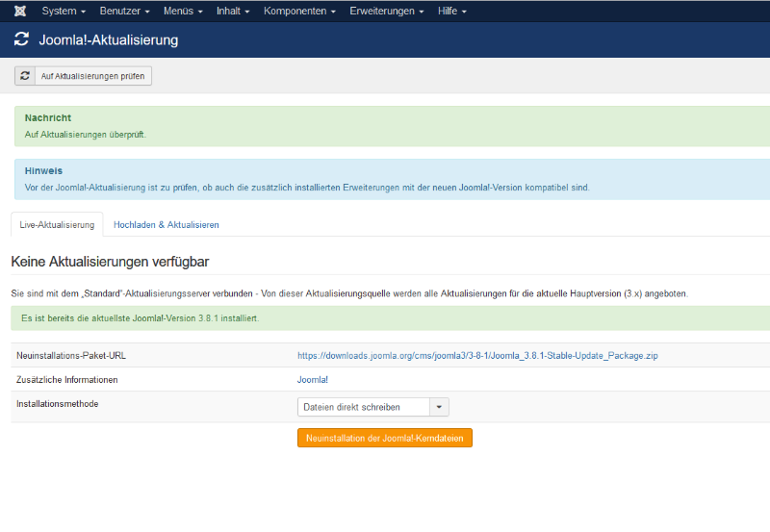This screenshot has width=770, height=532.
Task: Click Neuinstallation der Joomla!-Kerndateien button
Action: click(x=384, y=438)
